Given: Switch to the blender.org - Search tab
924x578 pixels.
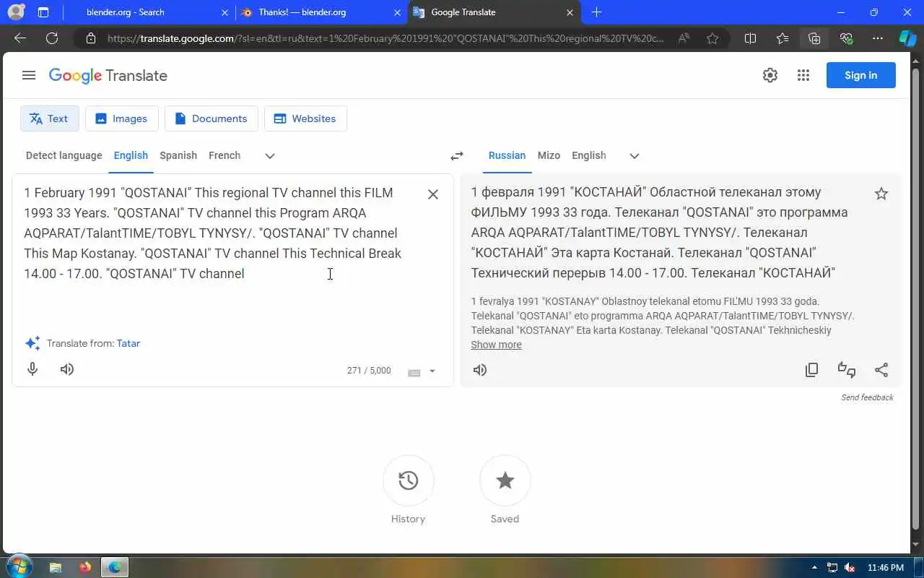Looking at the screenshot, I should coord(148,12).
